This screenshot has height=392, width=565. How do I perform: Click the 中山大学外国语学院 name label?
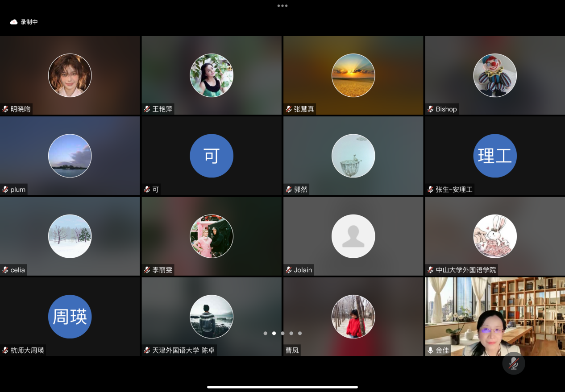[x=465, y=270]
